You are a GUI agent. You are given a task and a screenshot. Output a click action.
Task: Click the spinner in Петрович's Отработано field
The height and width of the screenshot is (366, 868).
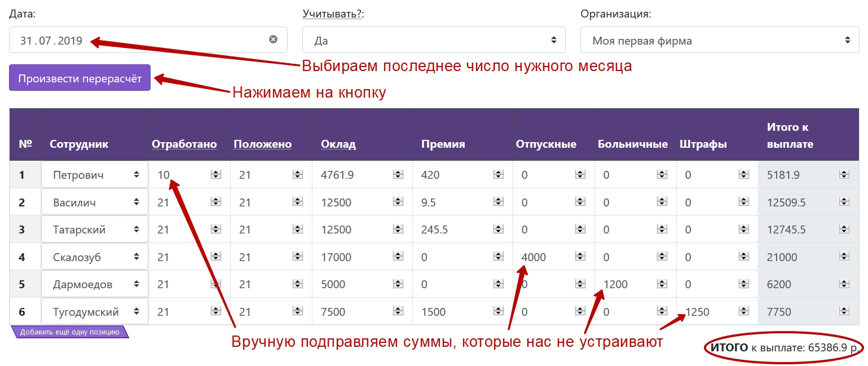[215, 175]
